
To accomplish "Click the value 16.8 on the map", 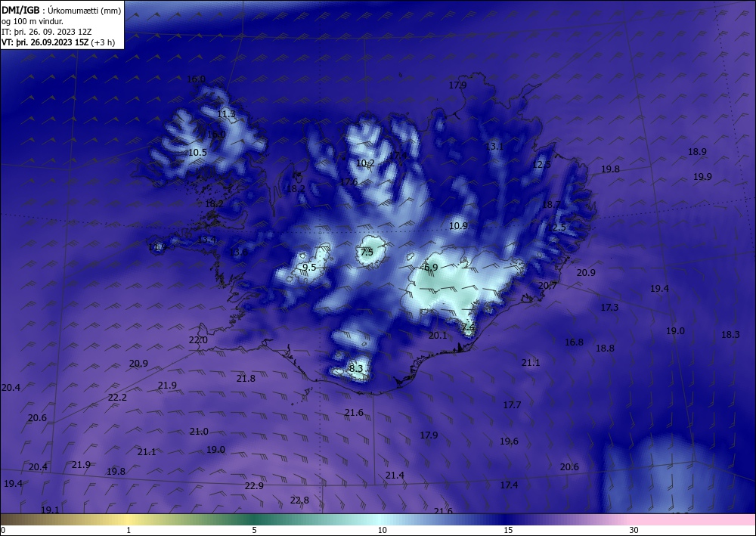I will click(x=574, y=342).
